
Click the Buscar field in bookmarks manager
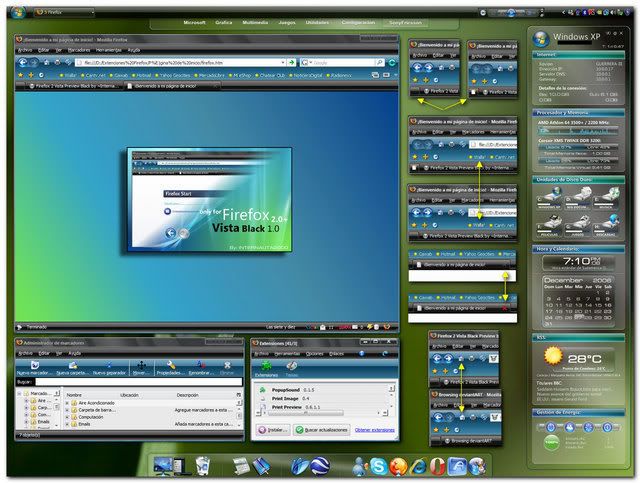pos(130,382)
